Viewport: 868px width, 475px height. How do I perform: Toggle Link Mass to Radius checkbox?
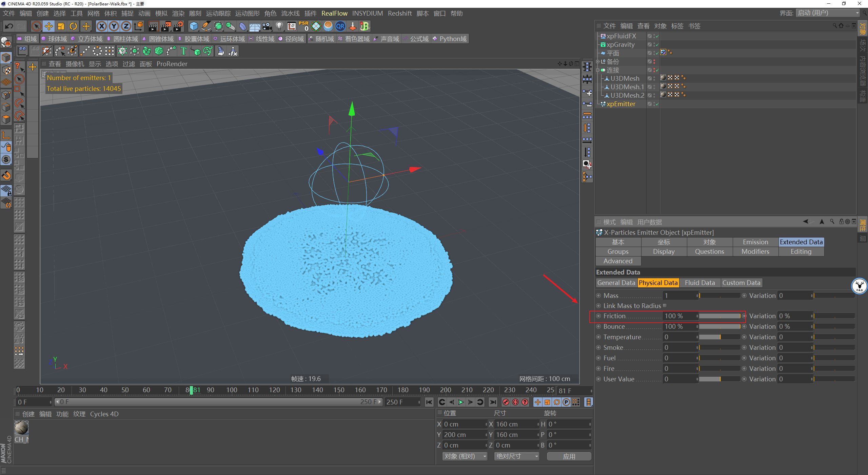(x=665, y=306)
